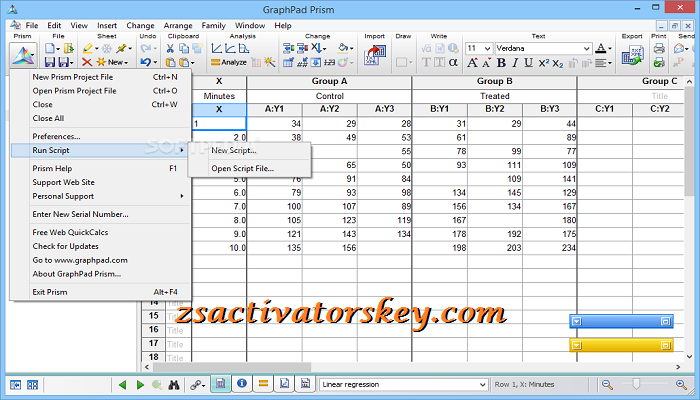The width and height of the screenshot is (700, 400).
Task: Click the horizontal scrollbar thumb
Action: pyautogui.click(x=232, y=367)
